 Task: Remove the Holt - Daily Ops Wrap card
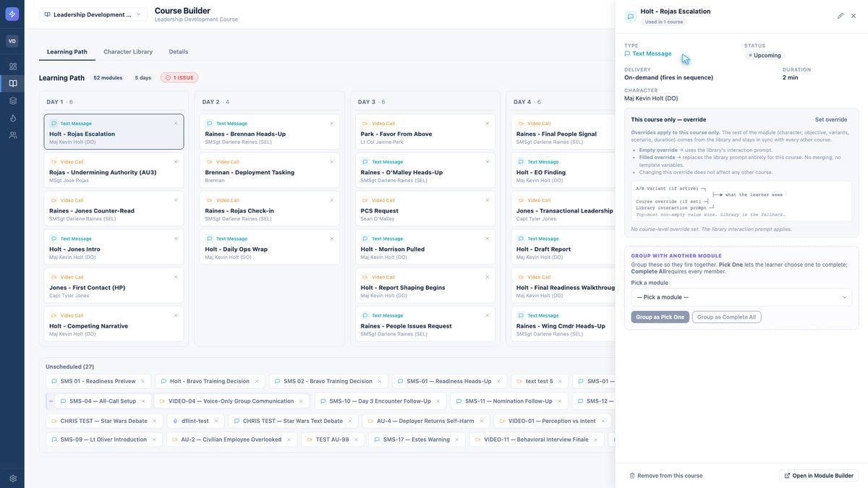(332, 239)
